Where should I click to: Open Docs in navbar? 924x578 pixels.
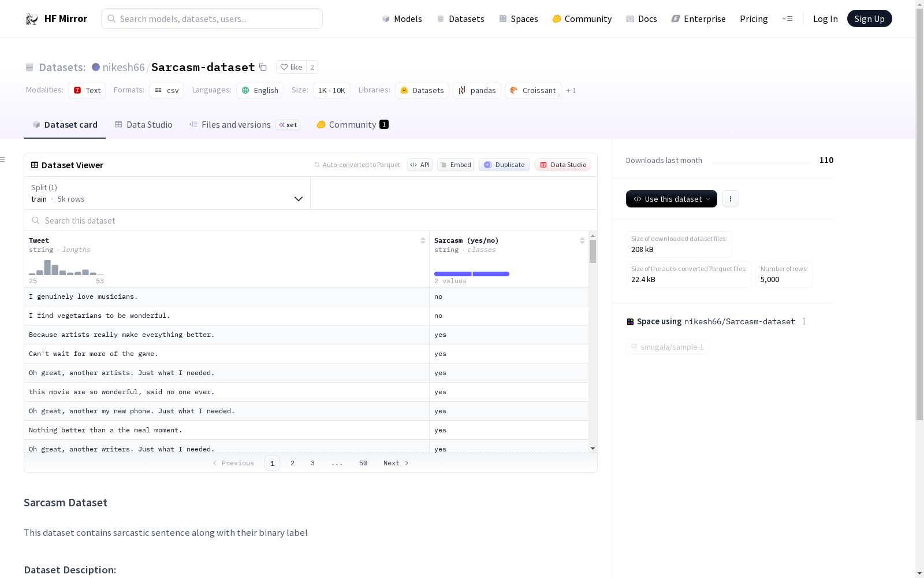click(x=642, y=18)
